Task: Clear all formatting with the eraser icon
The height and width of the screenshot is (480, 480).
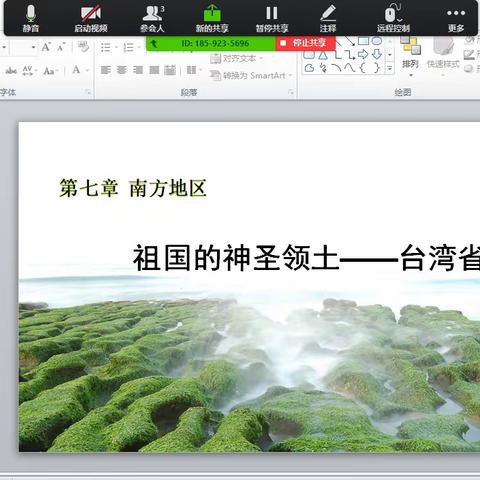Action: (x=83, y=47)
